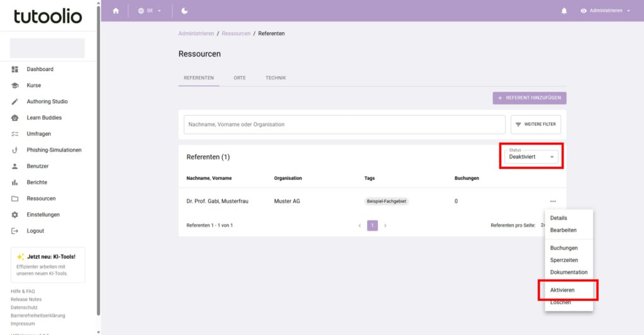Click the eye icon next to Administrieren
Viewport: 644px width, 335px height.
(x=584, y=11)
